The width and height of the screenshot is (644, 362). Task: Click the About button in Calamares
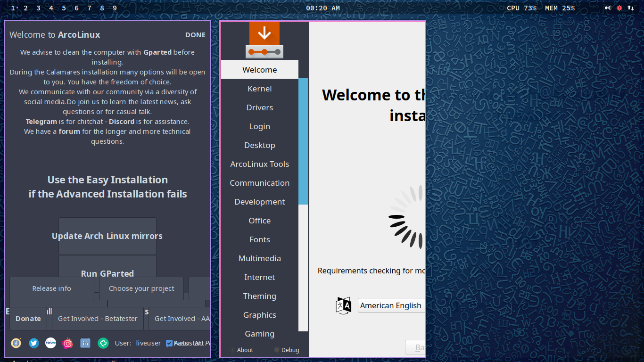click(241, 350)
